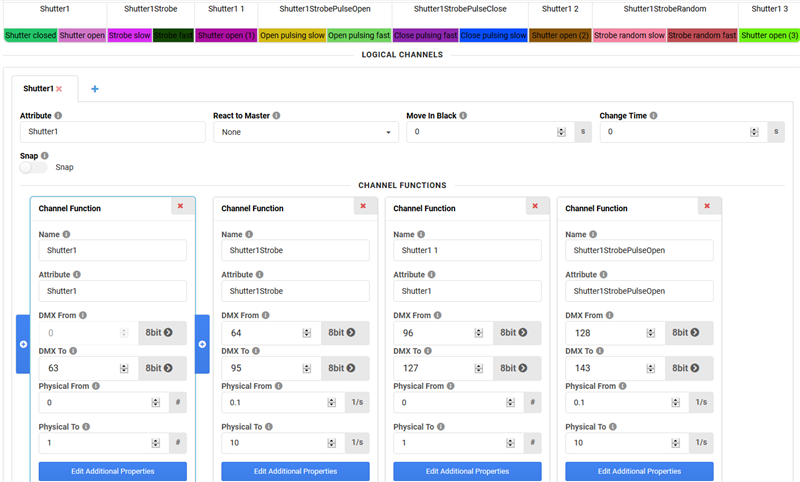Select the green Shutter closed swatch

click(30, 35)
